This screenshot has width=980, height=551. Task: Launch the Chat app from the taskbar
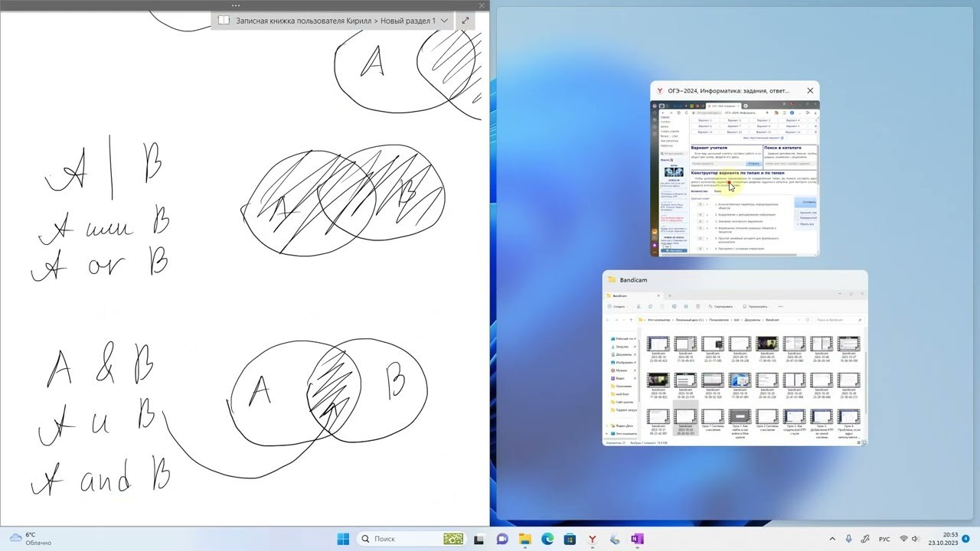pyautogui.click(x=502, y=539)
